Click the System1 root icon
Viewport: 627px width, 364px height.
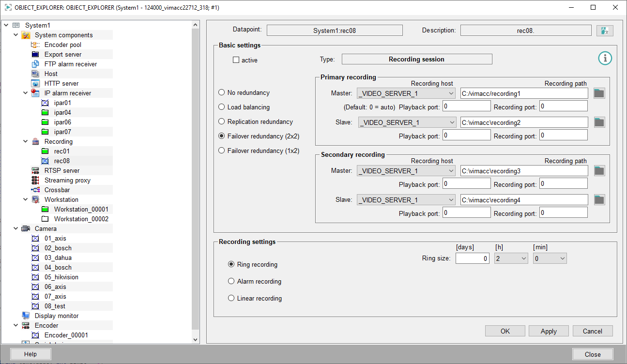coord(16,25)
